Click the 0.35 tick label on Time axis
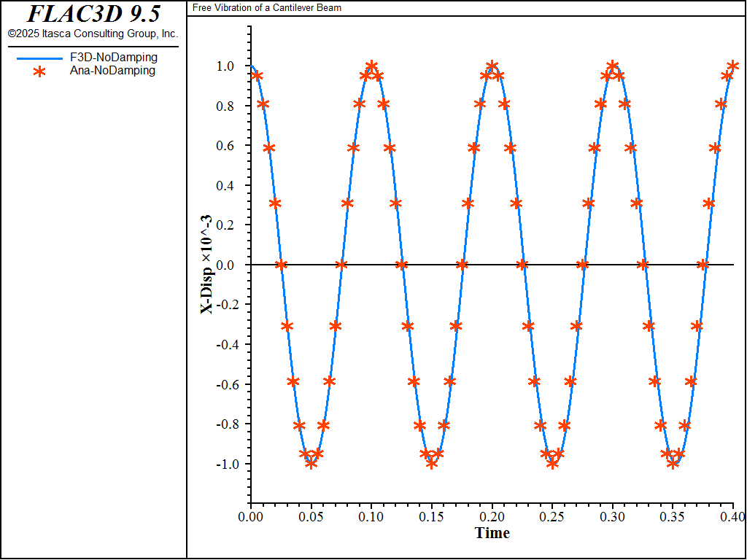The width and height of the screenshot is (747, 560). 673,516
